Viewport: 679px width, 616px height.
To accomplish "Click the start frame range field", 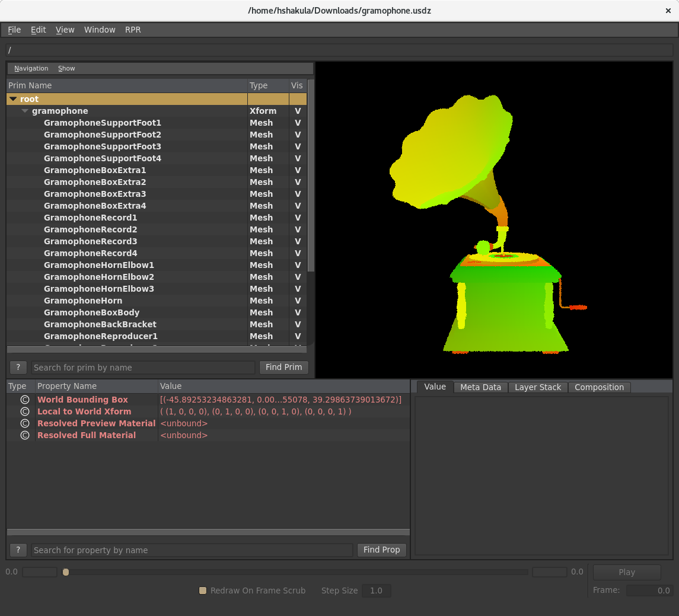I will pos(40,572).
